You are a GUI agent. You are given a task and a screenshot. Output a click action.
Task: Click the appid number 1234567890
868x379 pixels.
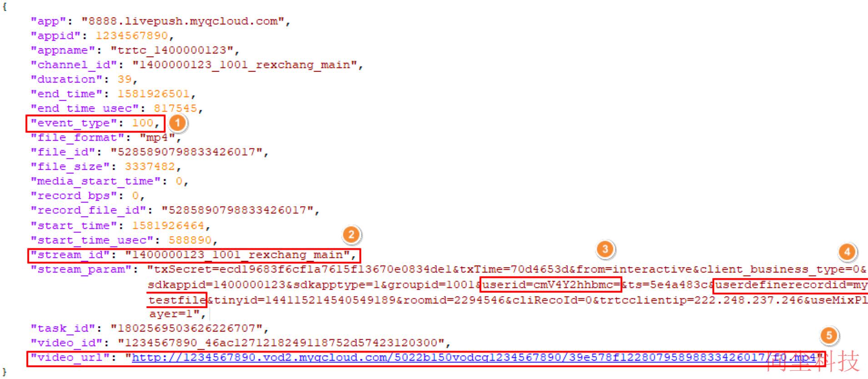pos(132,35)
